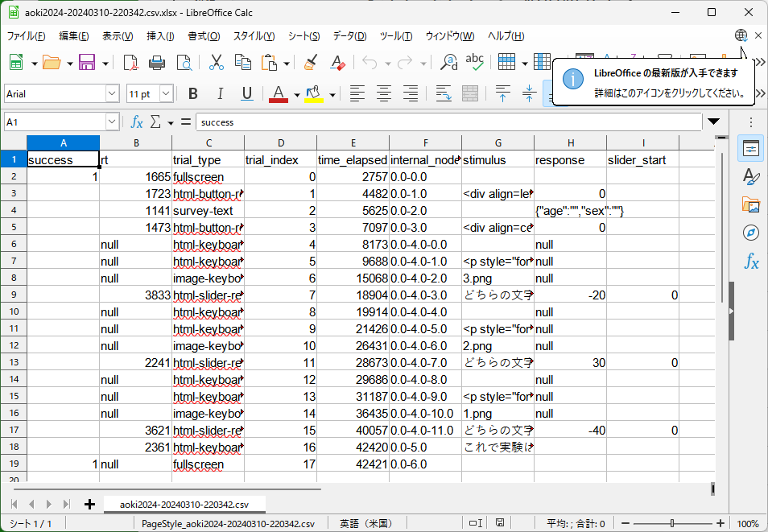This screenshot has height=532, width=768.
Task: Toggle insert mode status bar icon
Action: click(476, 523)
